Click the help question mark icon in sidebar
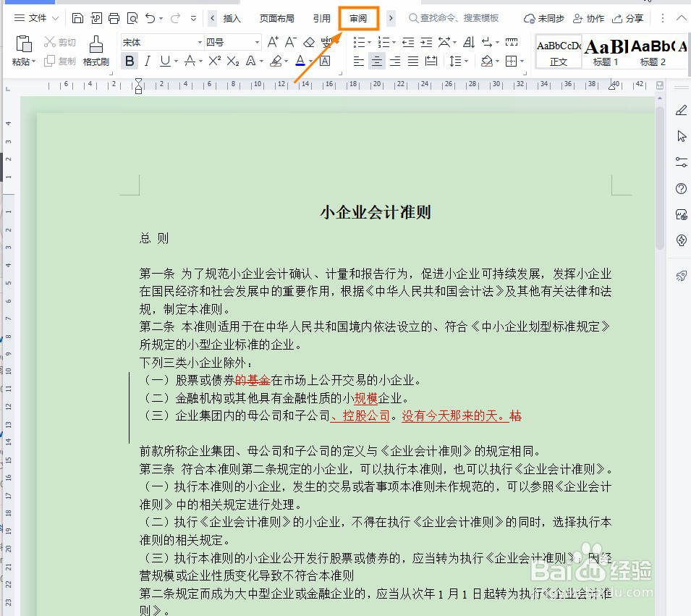 click(681, 189)
